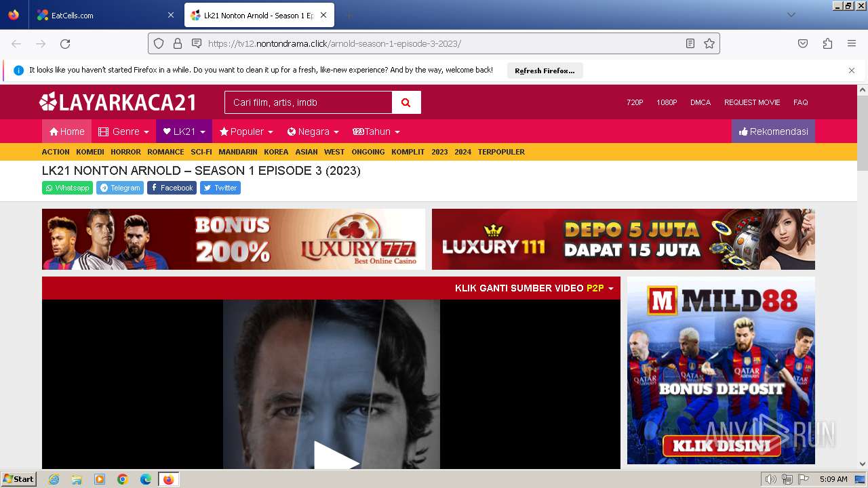Open the KOREA category link
868x488 pixels.
276,152
